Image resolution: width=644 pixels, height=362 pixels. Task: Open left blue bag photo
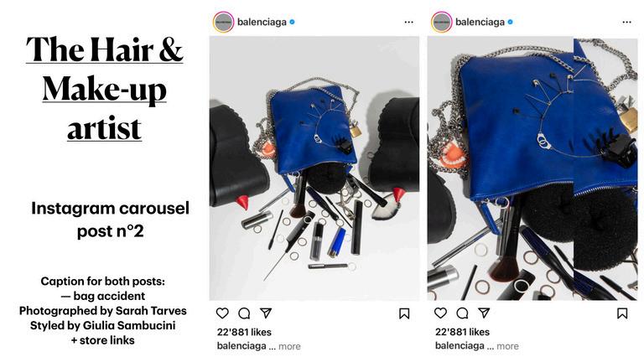click(314, 168)
